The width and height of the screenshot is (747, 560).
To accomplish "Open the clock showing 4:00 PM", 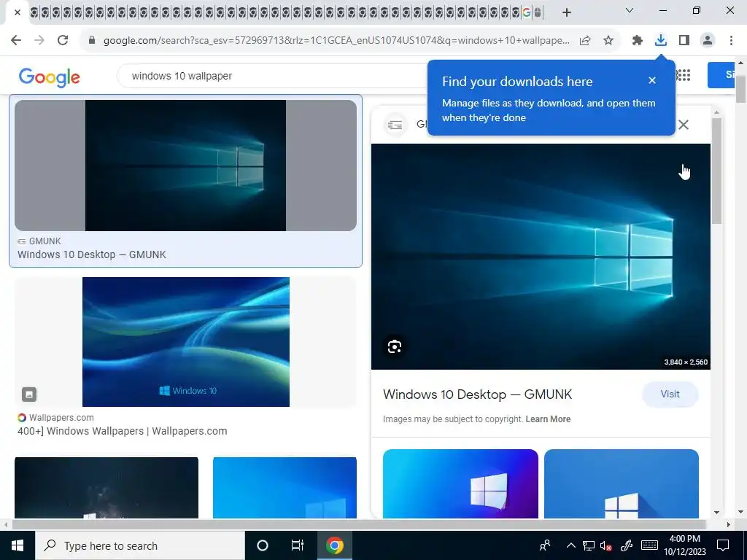I will (685, 545).
